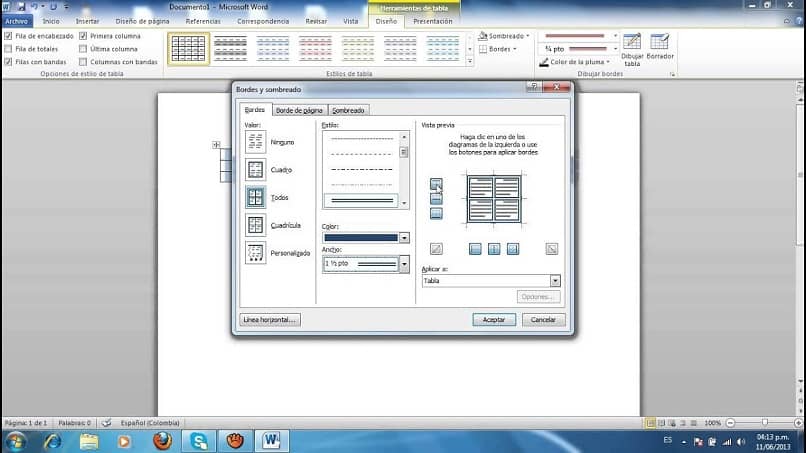Toggle inner horizontal border button in preview

pos(436,198)
